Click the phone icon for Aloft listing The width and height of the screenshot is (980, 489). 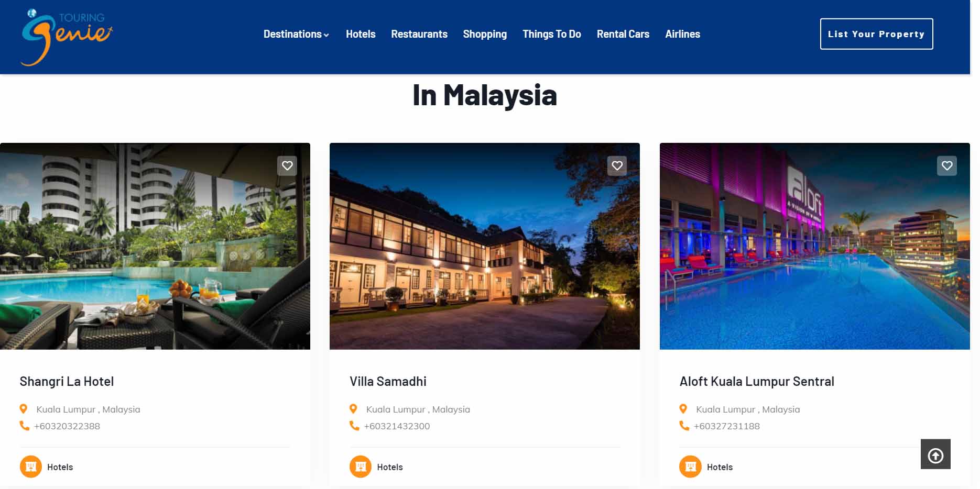(x=684, y=426)
